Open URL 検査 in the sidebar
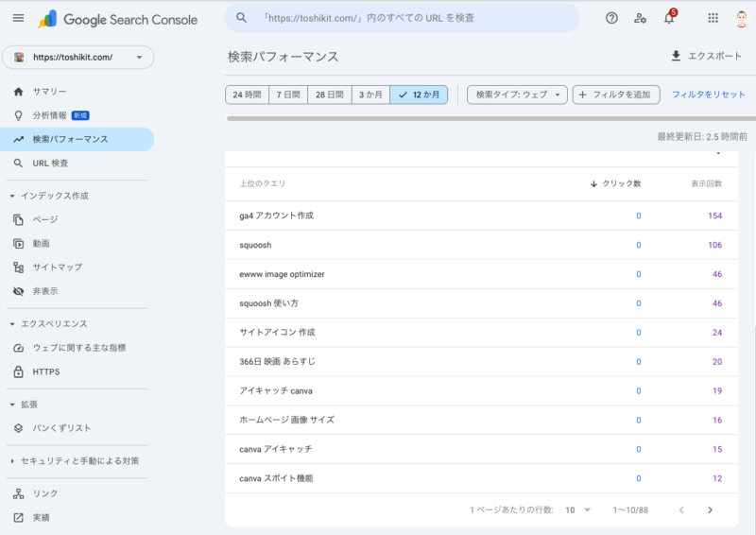 [77, 164]
